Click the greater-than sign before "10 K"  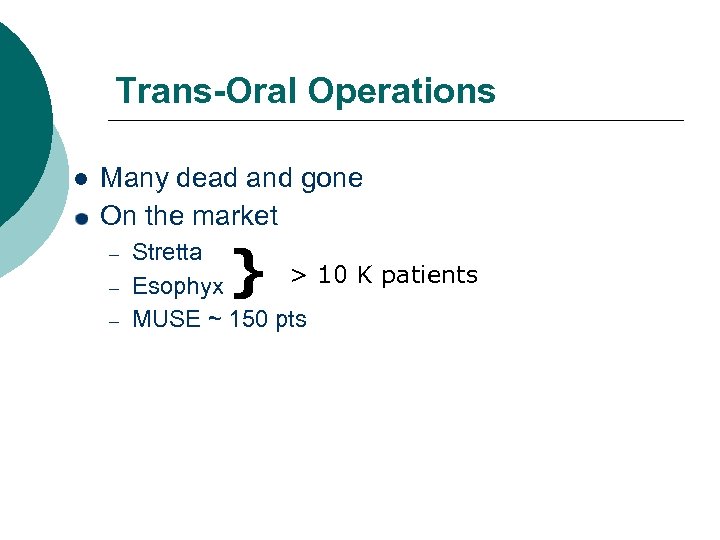pyautogui.click(x=298, y=275)
